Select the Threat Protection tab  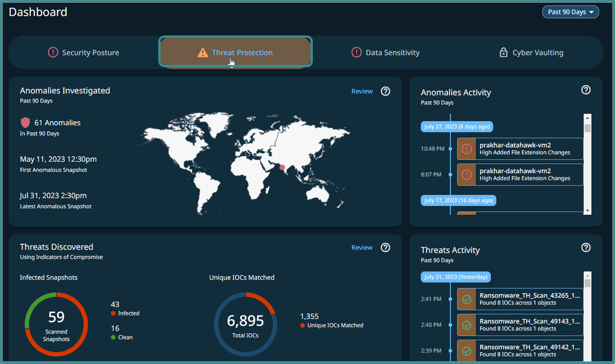coord(235,52)
